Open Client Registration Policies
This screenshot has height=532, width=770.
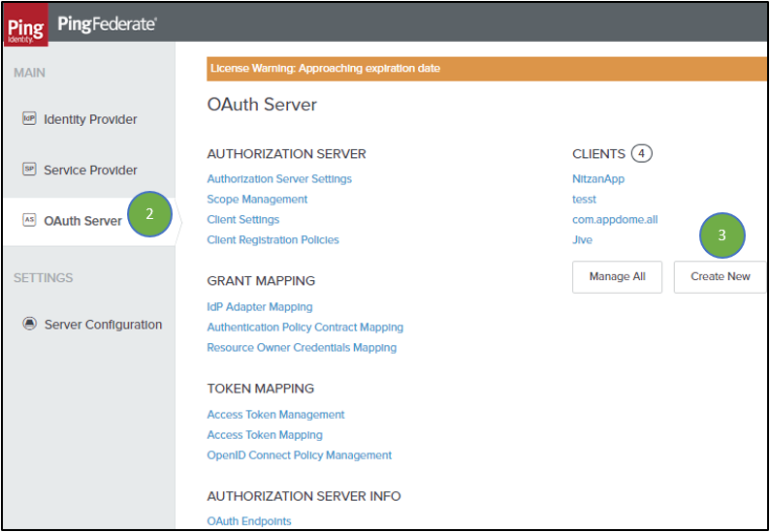pos(273,240)
